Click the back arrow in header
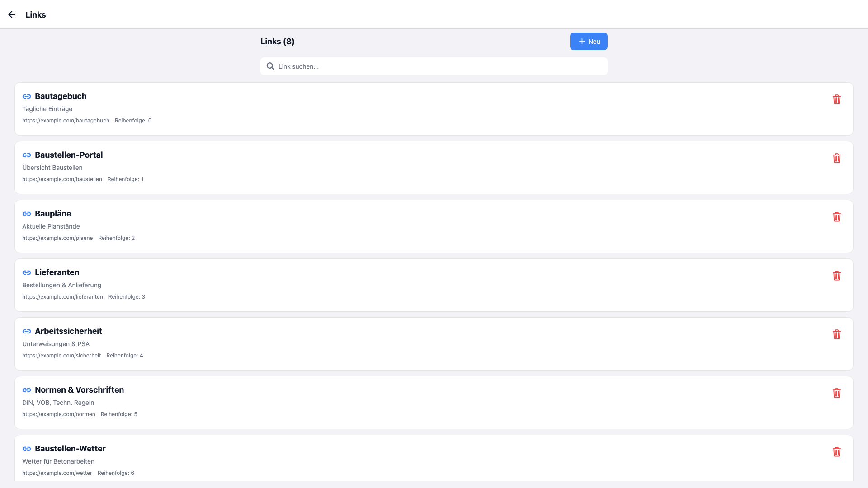The image size is (868, 488). point(12,14)
